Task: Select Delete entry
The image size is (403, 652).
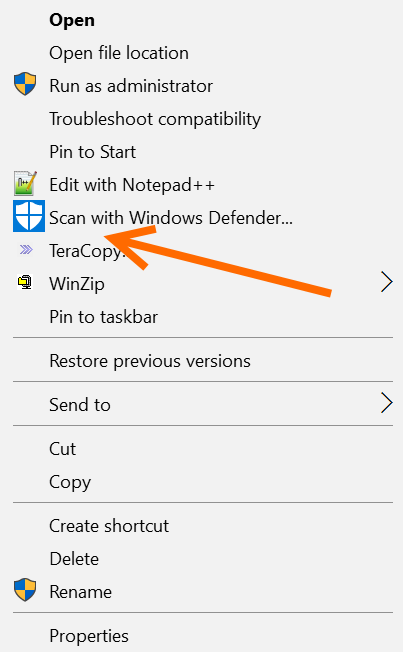Action: 74,559
